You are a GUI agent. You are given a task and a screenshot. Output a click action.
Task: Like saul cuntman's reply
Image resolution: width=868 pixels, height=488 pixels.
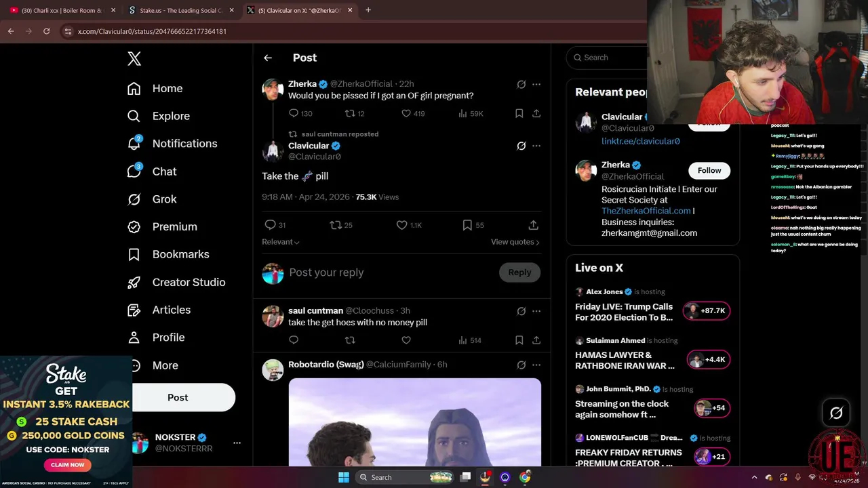pos(406,340)
